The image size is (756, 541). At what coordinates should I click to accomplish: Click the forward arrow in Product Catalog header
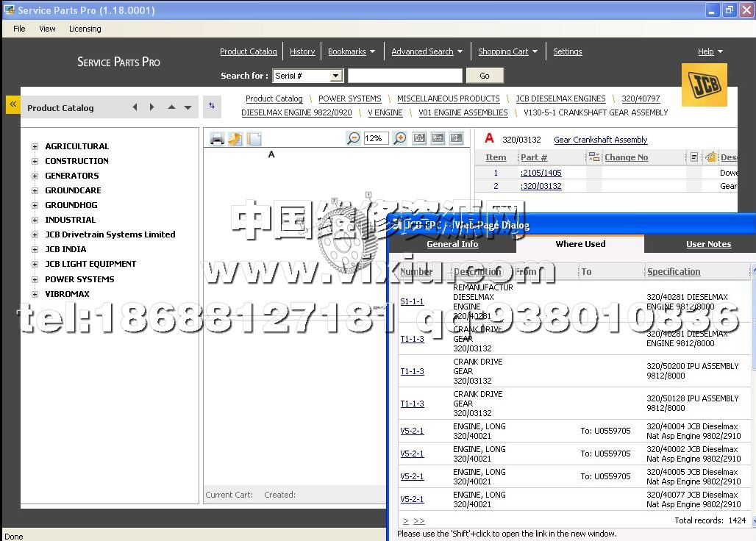click(152, 107)
